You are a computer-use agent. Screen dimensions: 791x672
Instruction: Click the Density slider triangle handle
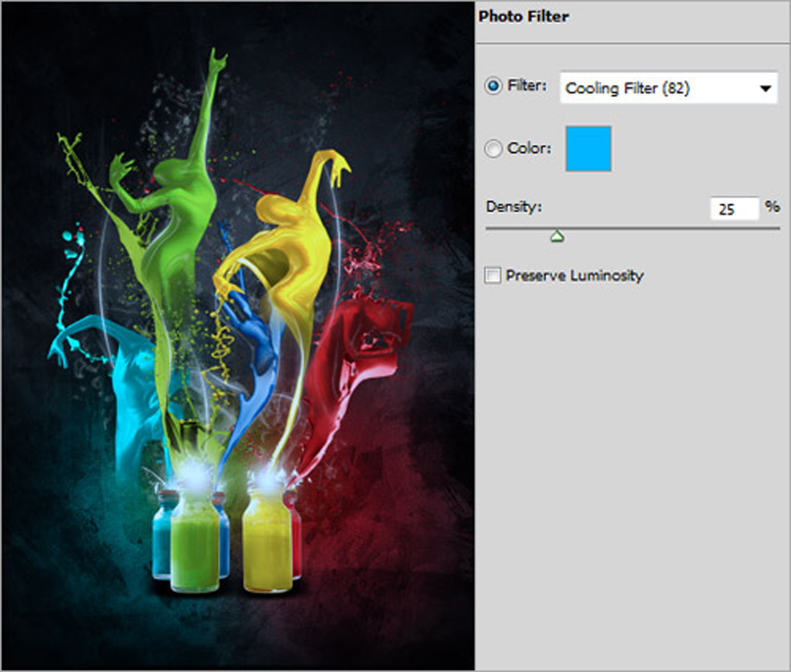[557, 237]
